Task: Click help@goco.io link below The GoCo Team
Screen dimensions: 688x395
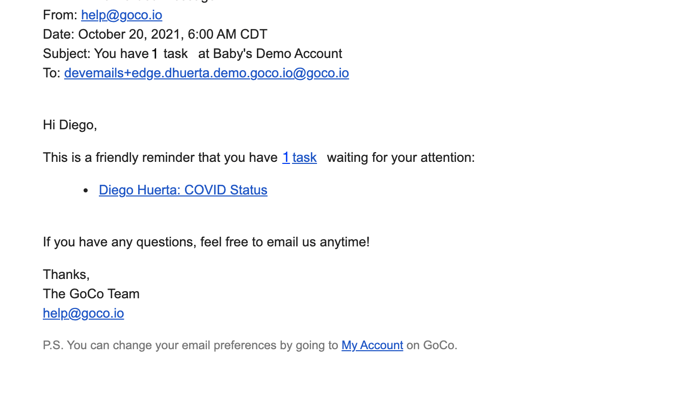Action: coord(83,313)
